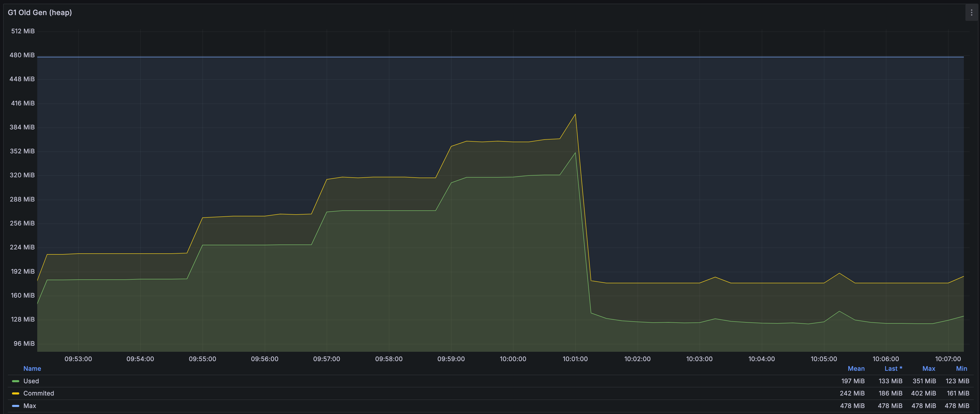
Task: Sort legend by the Mean column
Action: [856, 368]
